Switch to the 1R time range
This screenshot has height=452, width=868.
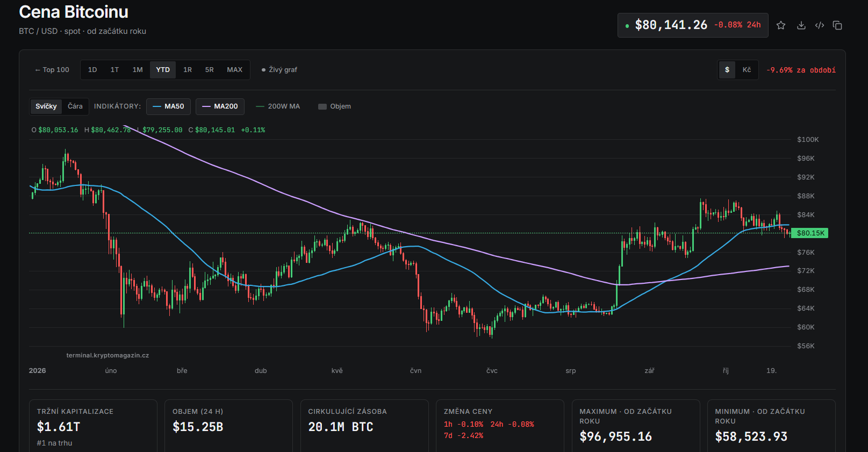point(188,70)
